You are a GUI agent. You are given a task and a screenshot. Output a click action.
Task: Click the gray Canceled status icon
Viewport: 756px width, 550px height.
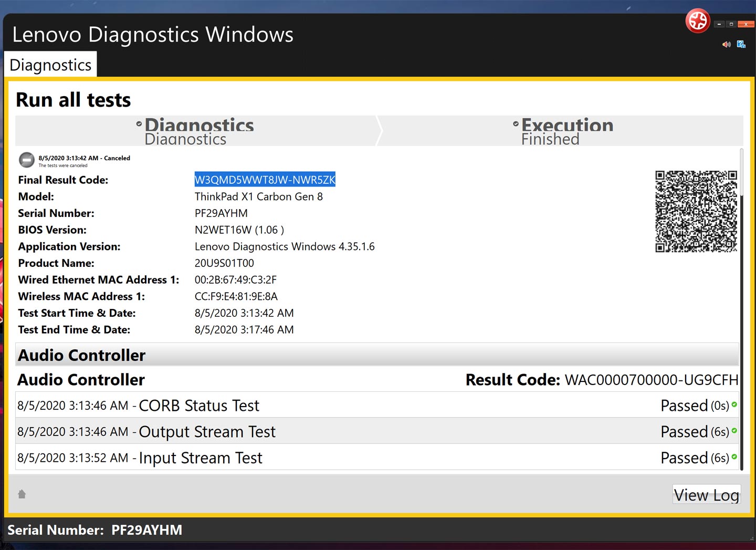click(x=27, y=160)
